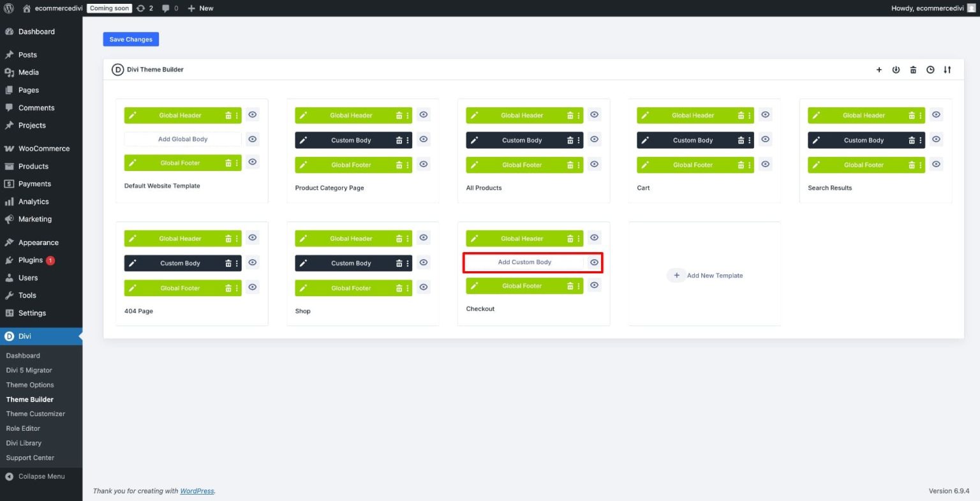Click the WordPress logo in admin bar

tap(9, 8)
